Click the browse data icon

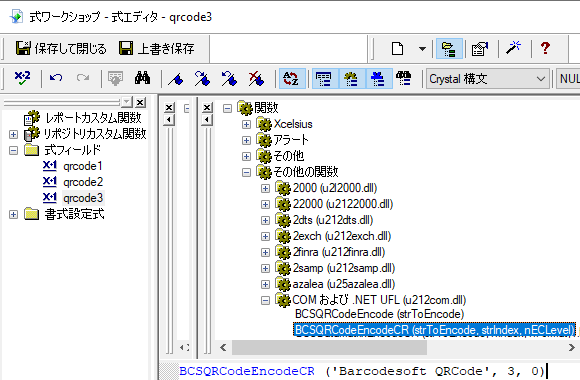pyautogui.click(x=115, y=78)
